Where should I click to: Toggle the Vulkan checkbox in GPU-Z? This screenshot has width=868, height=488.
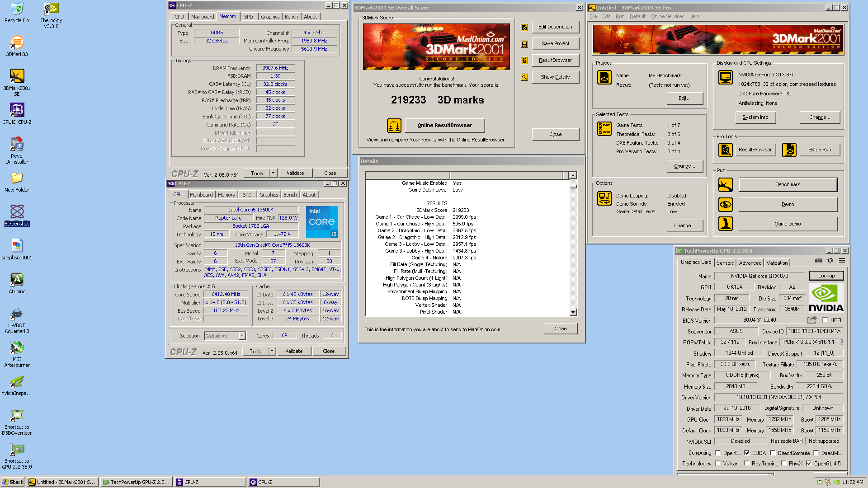718,464
